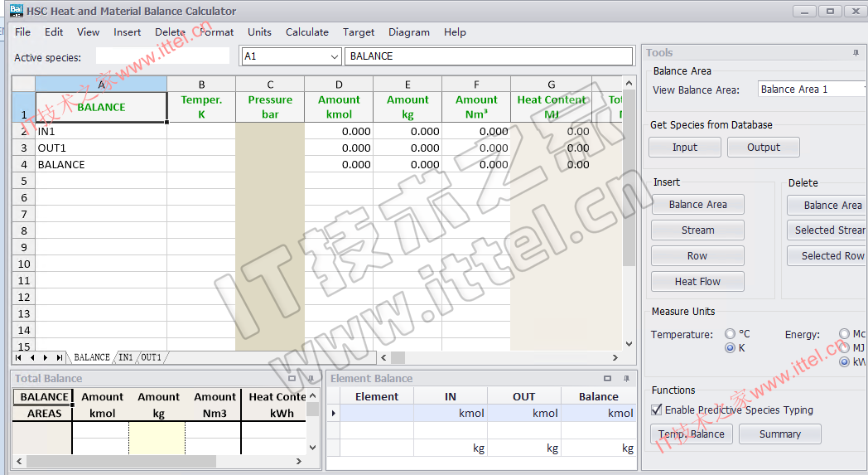Click spreadsheet vertical scrollbar thumb
Image resolution: width=868 pixels, height=475 pixels.
tap(629, 177)
